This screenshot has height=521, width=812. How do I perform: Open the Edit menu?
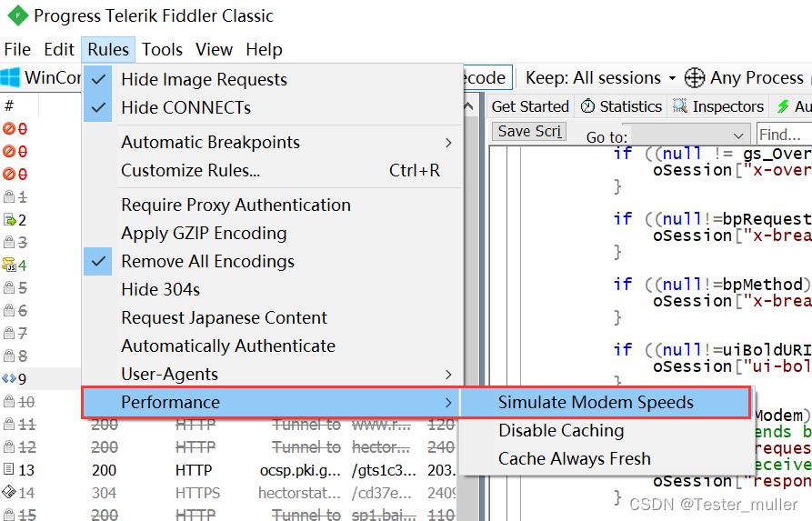point(59,50)
